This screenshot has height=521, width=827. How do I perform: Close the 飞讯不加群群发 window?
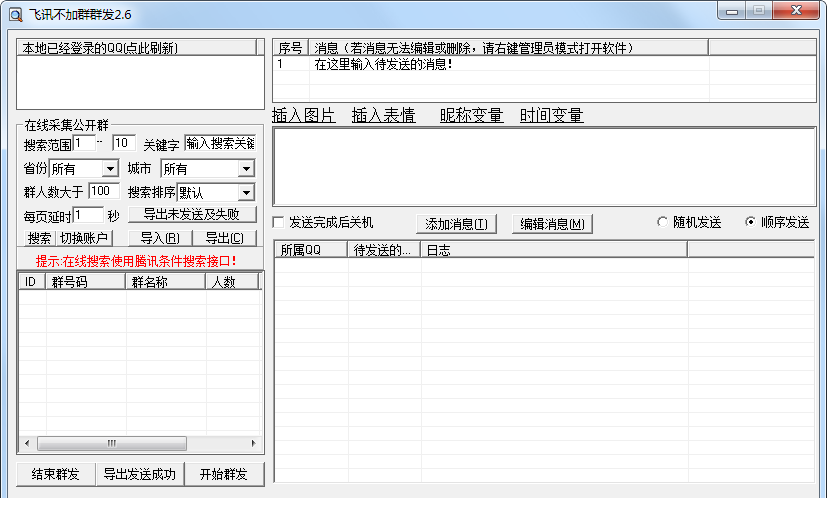(x=796, y=11)
